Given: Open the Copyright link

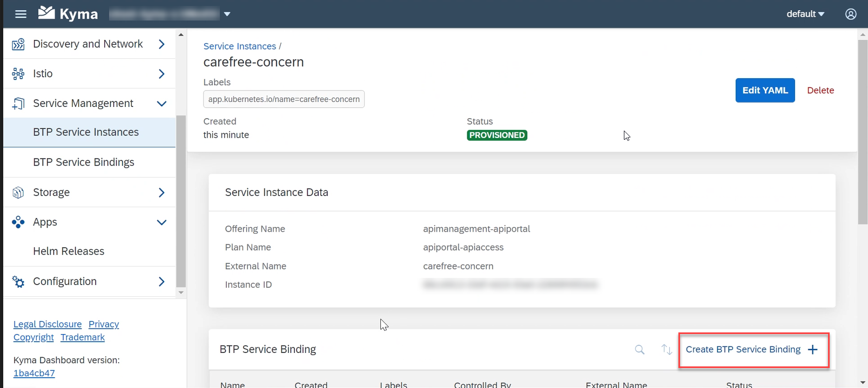Looking at the screenshot, I should (x=33, y=337).
